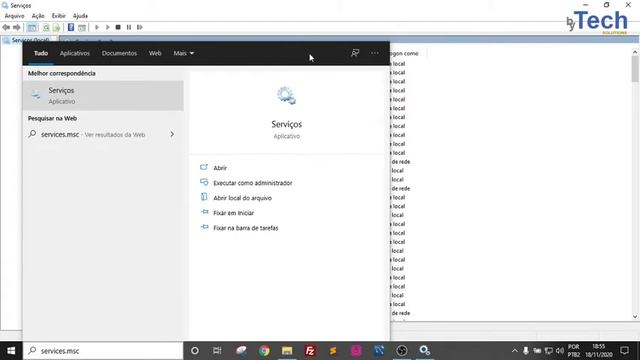Open FileZilla from taskbar

tap(310, 351)
